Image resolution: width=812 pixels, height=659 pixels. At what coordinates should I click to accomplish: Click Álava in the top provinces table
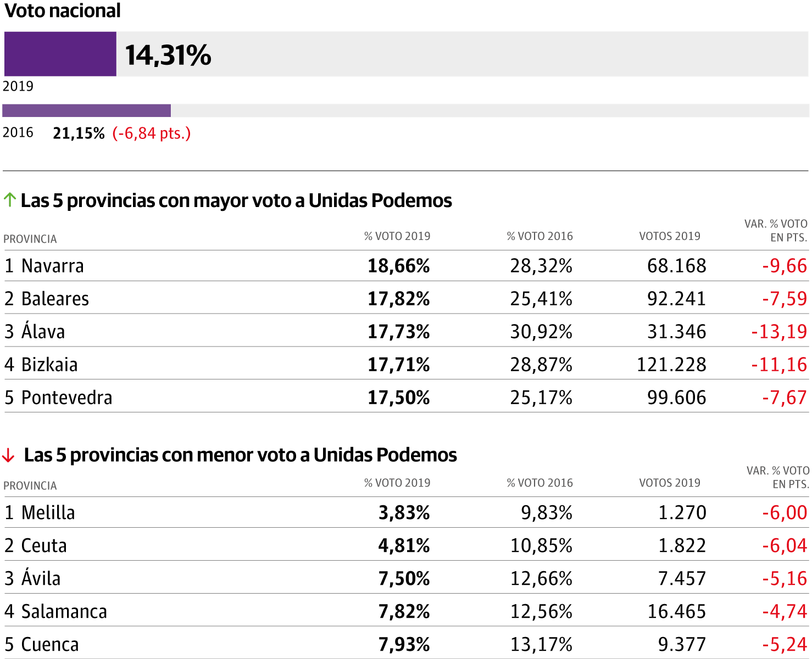43,332
